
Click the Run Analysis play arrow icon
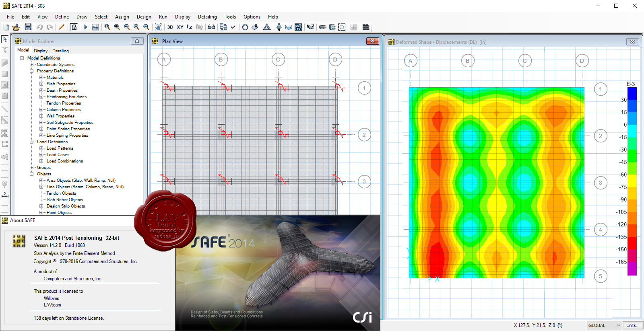coord(85,27)
